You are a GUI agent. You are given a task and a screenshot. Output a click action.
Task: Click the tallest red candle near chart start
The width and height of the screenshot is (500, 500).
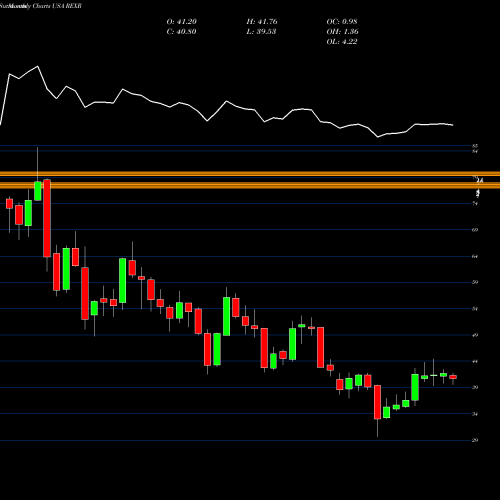tap(47, 218)
